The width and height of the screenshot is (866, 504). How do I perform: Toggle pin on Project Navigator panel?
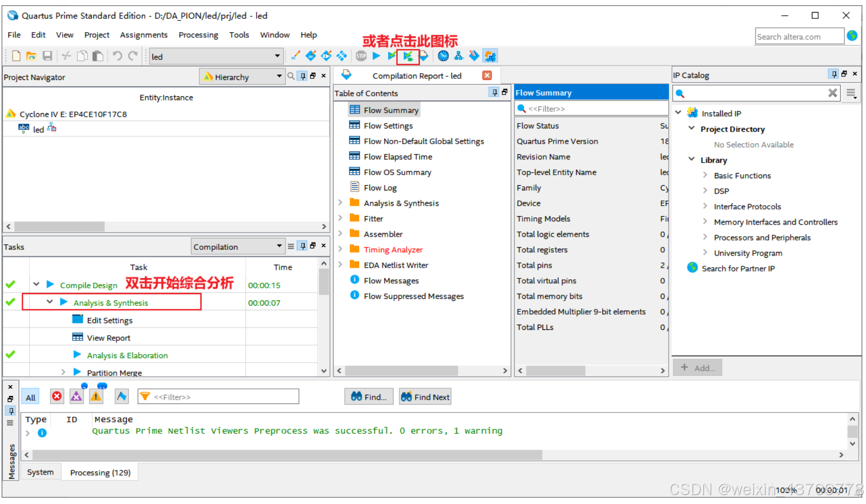click(303, 76)
